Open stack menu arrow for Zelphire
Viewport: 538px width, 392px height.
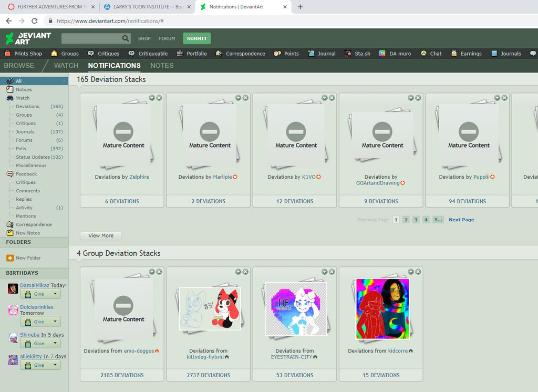152,98
